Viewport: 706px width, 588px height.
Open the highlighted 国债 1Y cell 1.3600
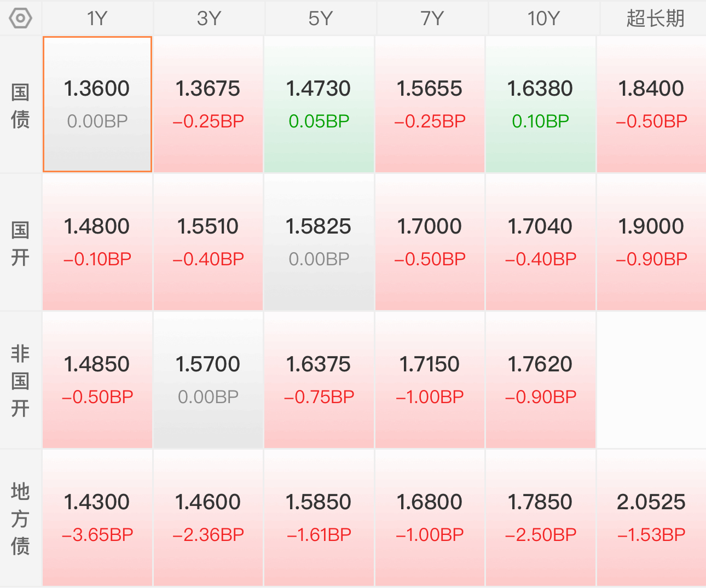[x=97, y=104]
